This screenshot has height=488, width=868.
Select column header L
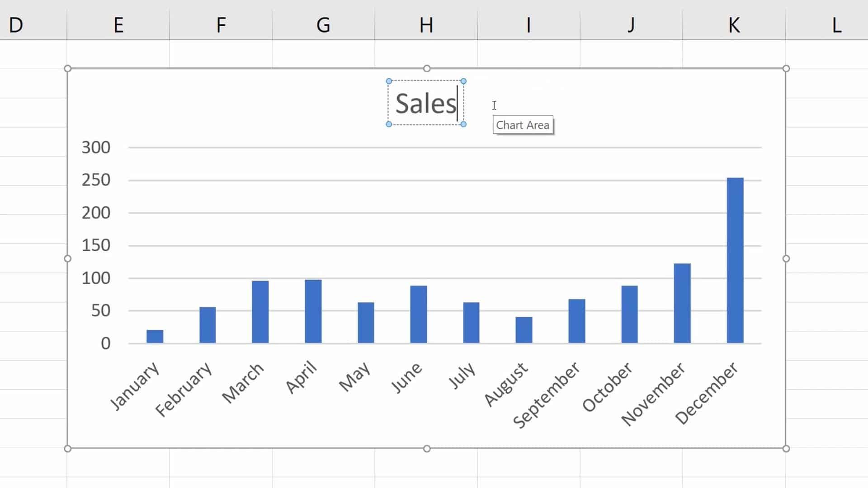827,24
